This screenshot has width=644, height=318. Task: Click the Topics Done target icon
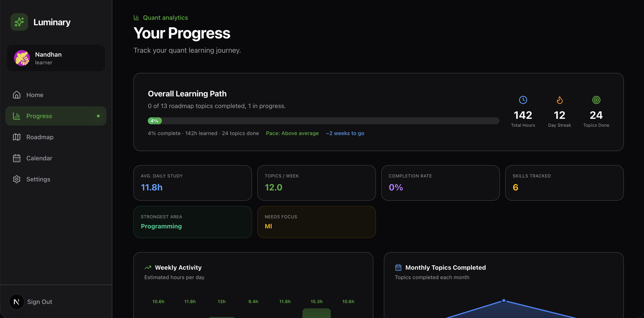click(x=596, y=100)
